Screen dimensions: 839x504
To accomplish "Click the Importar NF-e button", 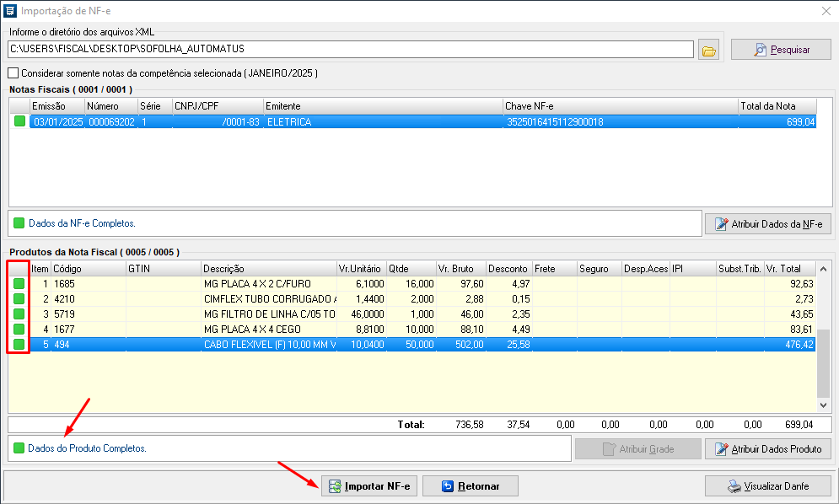I will pyautogui.click(x=369, y=486).
